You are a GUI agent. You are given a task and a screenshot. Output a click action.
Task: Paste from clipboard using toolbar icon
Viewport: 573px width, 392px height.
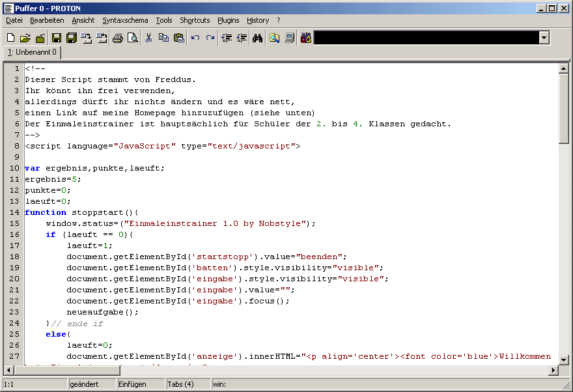(178, 38)
